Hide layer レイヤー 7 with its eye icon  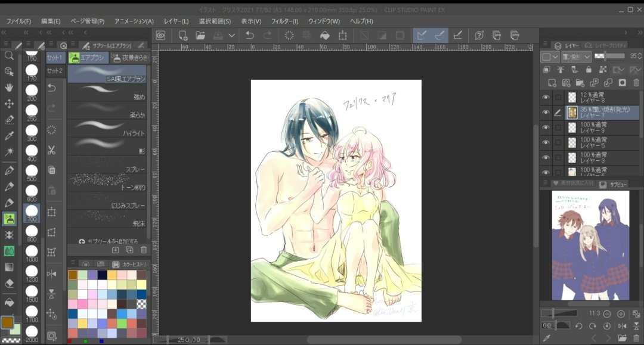(x=546, y=113)
